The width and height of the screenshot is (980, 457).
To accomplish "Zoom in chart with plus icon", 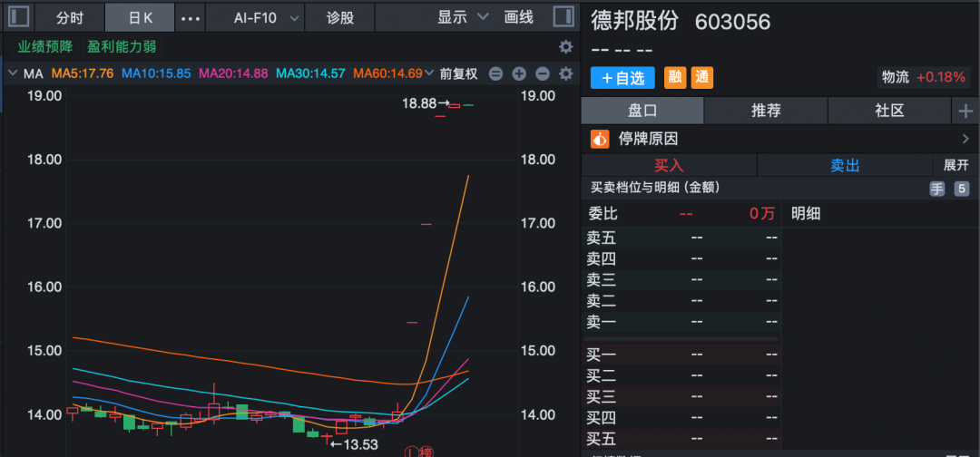I will pyautogui.click(x=519, y=73).
